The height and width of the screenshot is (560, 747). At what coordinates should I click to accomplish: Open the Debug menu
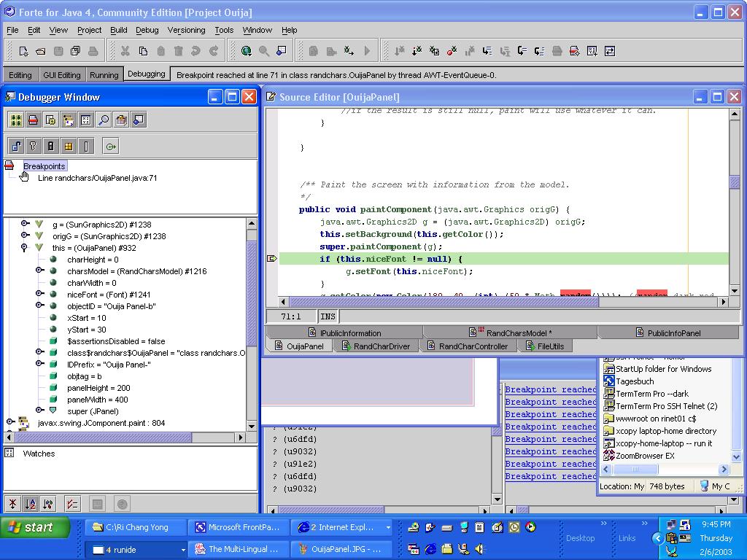click(147, 30)
